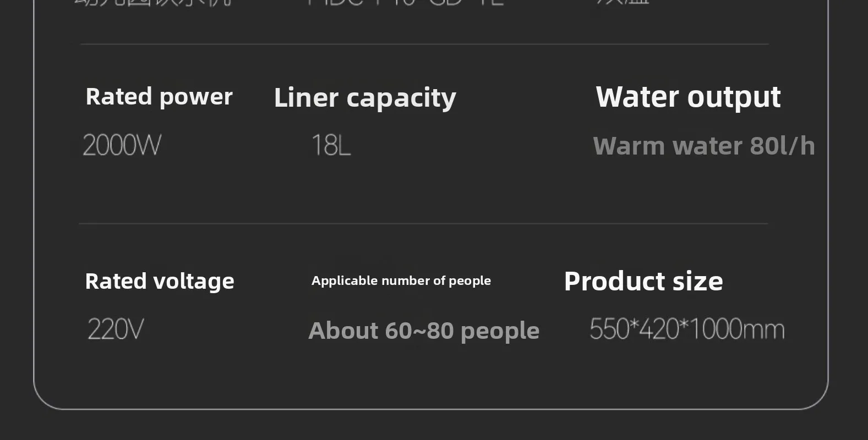Select the About 60~80 people text
The height and width of the screenshot is (440, 868).
point(424,331)
